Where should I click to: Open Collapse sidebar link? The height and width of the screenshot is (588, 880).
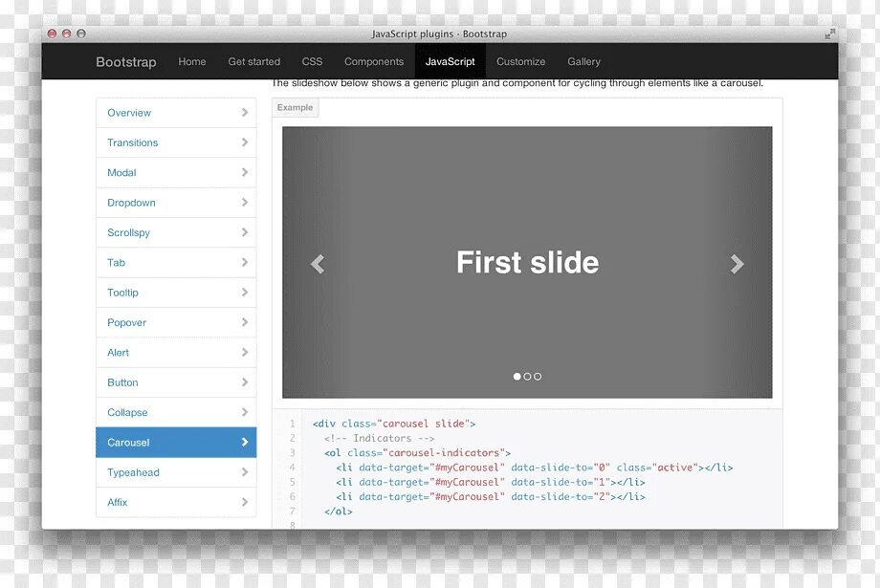(176, 412)
